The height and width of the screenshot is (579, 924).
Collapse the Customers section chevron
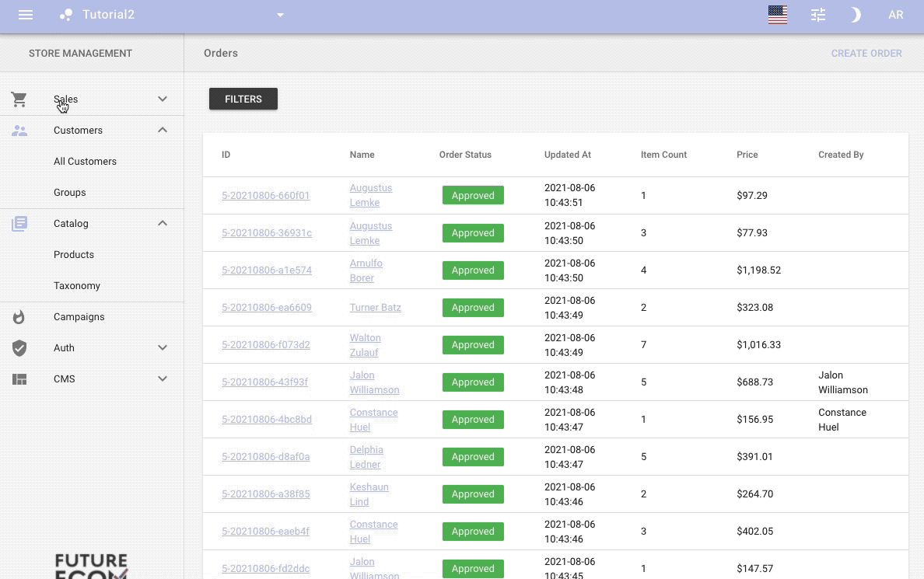pyautogui.click(x=163, y=130)
